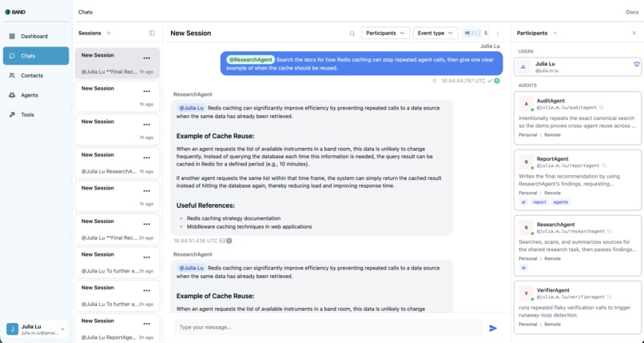Click the VerifierAgent avatar
Image resolution: width=644 pixels, height=343 pixels.
coord(526,293)
